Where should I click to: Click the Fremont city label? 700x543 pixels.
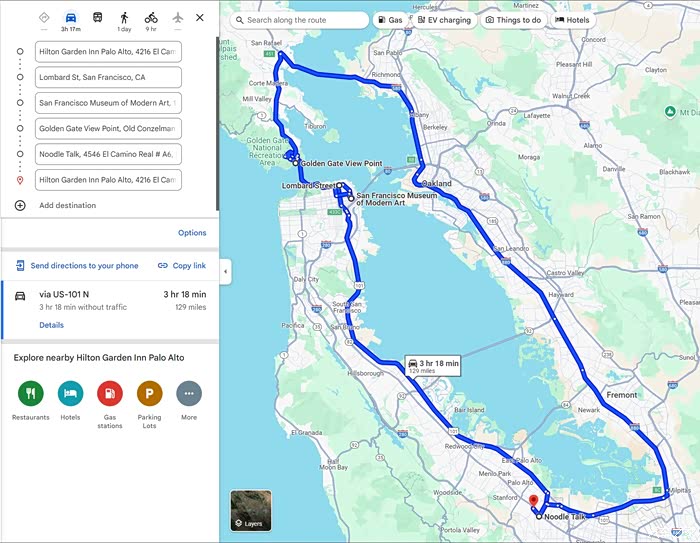point(622,395)
